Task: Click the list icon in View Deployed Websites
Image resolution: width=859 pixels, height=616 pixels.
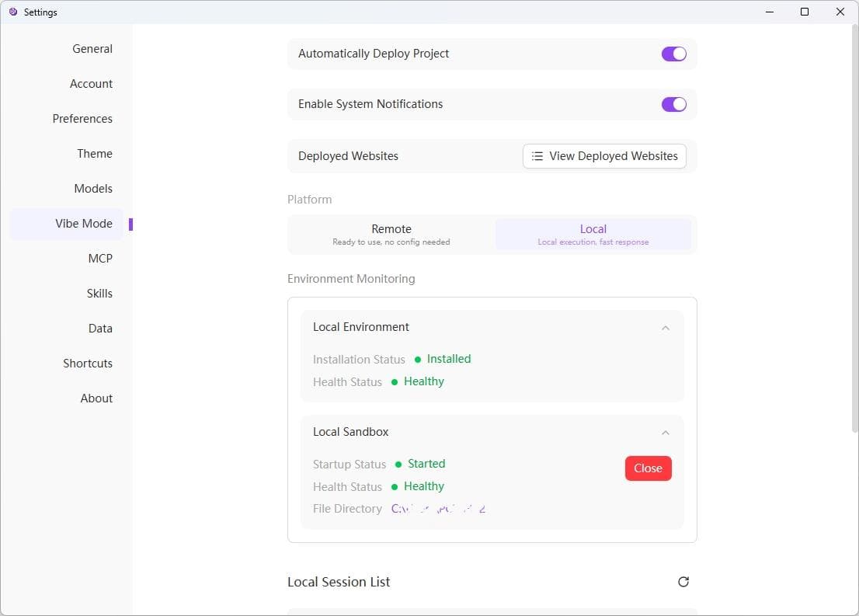Action: pos(537,156)
